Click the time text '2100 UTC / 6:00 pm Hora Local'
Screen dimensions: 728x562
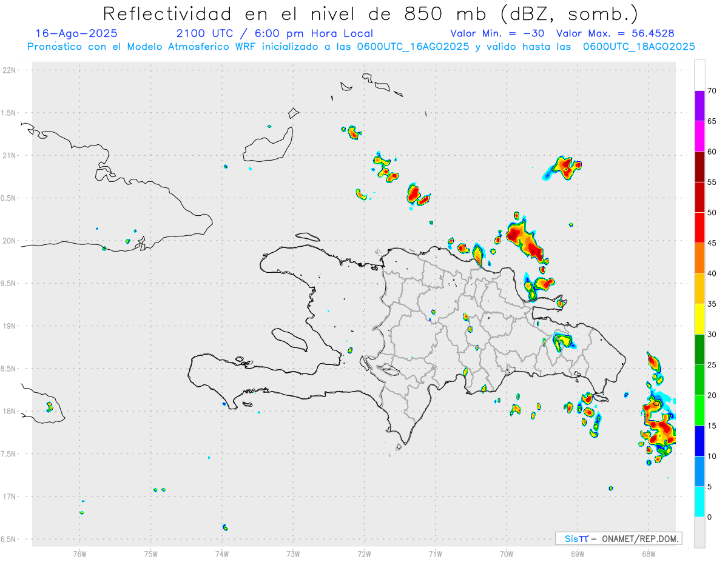click(x=275, y=33)
